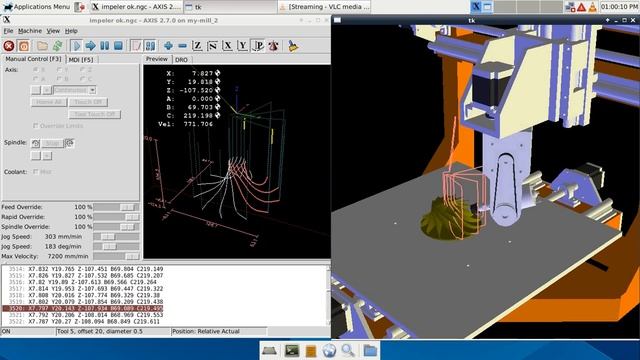The height and width of the screenshot is (360, 640).
Task: Open web browser globe in bottom dock
Action: 329,351
